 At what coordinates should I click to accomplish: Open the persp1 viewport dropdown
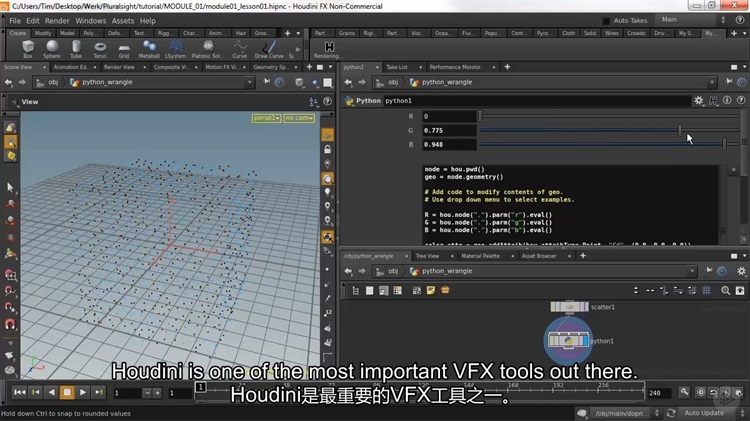pyautogui.click(x=266, y=118)
